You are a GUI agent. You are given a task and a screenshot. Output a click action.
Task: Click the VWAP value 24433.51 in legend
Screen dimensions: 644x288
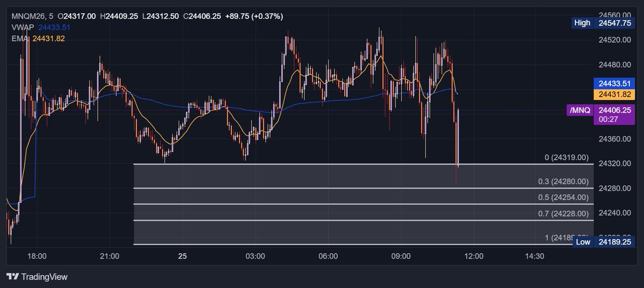point(54,27)
